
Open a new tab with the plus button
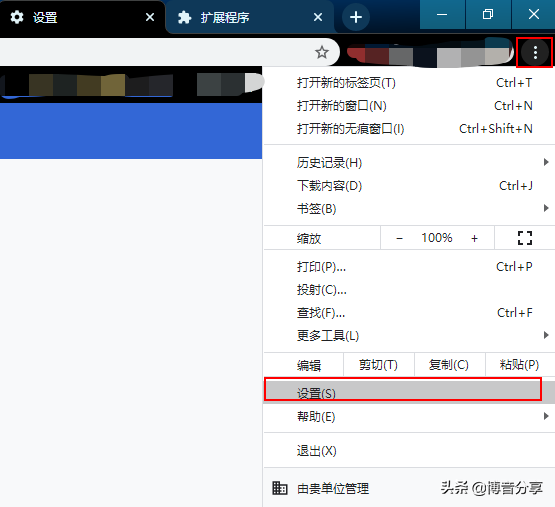coord(356,17)
